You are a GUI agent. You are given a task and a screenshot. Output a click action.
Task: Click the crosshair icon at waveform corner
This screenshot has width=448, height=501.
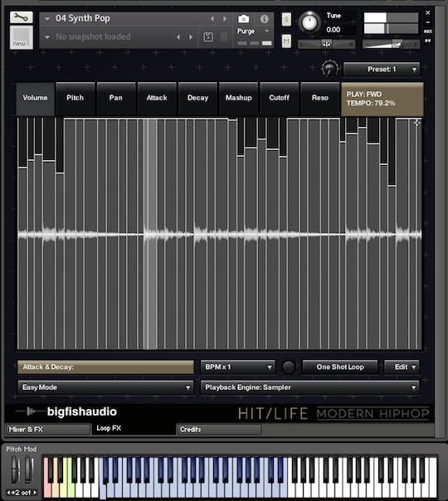click(x=417, y=123)
